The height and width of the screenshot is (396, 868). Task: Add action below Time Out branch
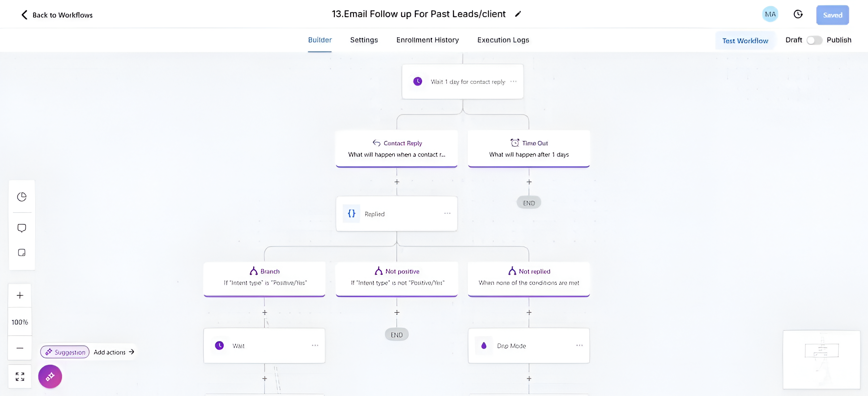[x=529, y=182]
